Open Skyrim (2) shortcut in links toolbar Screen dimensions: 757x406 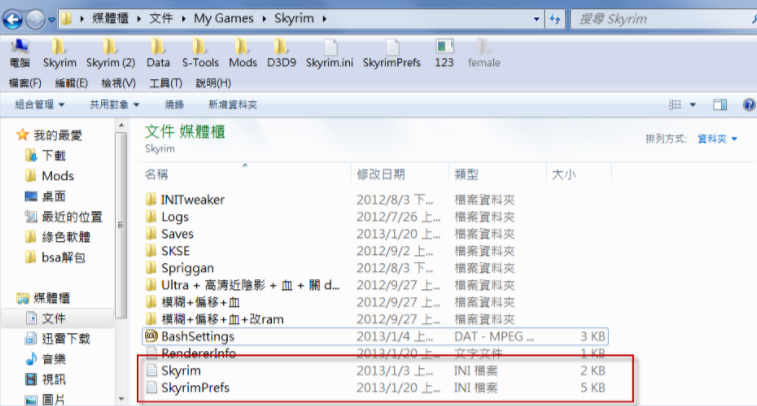click(x=111, y=54)
